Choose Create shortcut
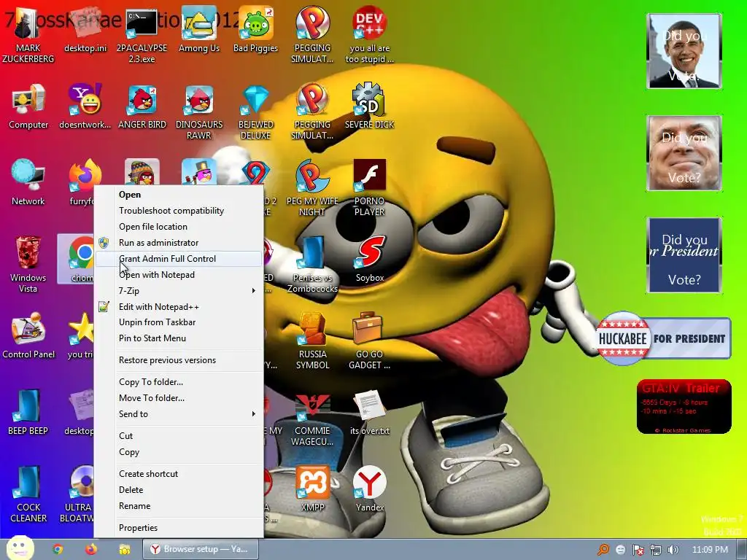This screenshot has height=560, width=747. (179, 474)
